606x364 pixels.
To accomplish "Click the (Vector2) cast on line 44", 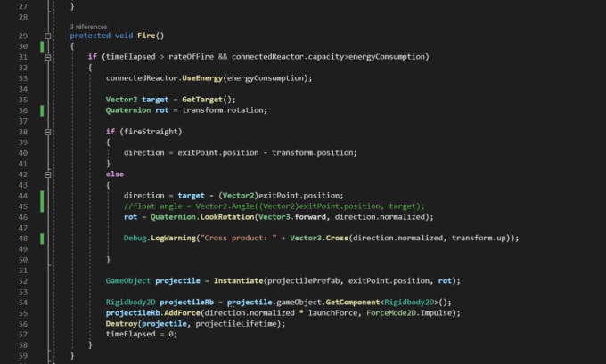I will [238, 195].
